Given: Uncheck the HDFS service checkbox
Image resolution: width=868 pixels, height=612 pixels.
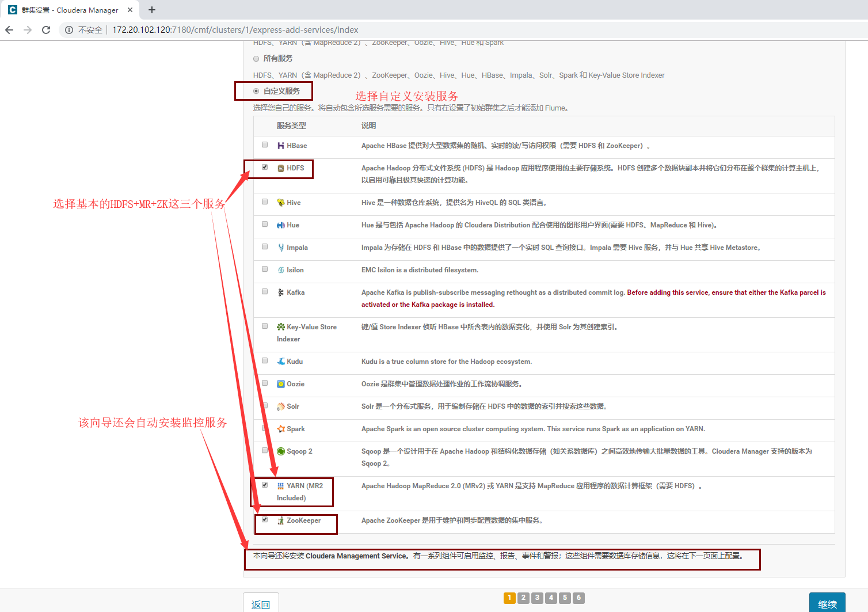Looking at the screenshot, I should pos(265,167).
